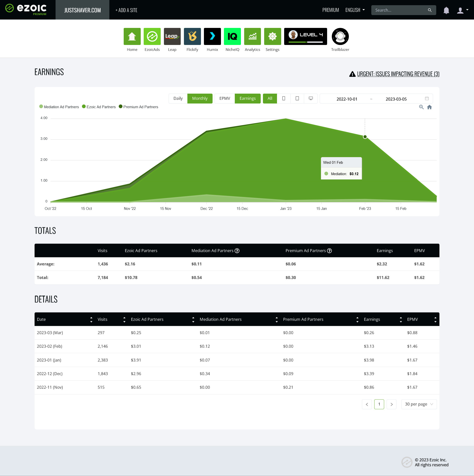Viewport: 474px width, 476px height.
Task: Show Mediation Ad Partners help icon
Action: pyautogui.click(x=237, y=251)
